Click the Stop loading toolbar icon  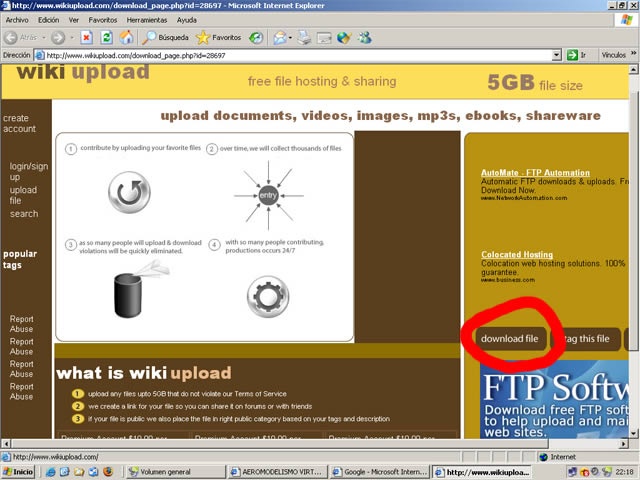[87, 37]
